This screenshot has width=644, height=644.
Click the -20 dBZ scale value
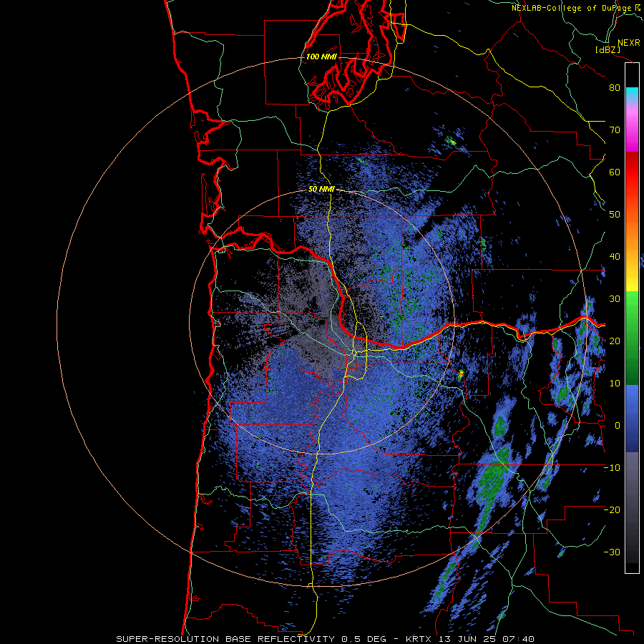coord(612,510)
